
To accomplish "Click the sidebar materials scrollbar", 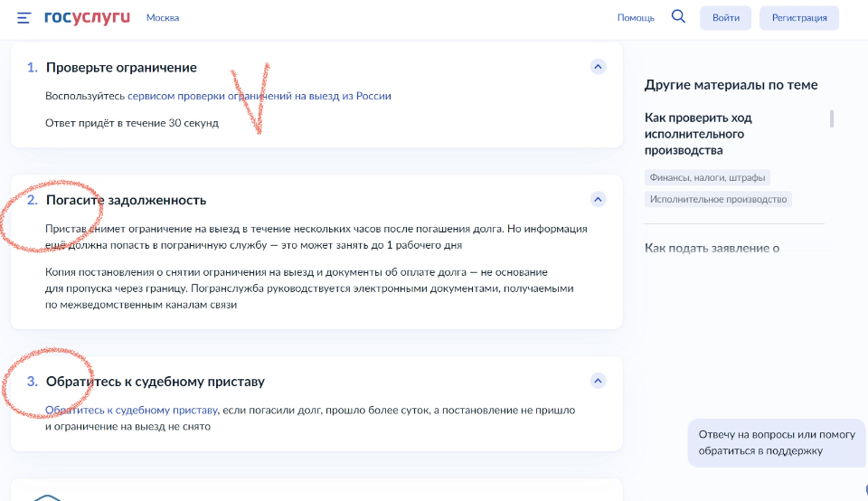I will click(832, 118).
